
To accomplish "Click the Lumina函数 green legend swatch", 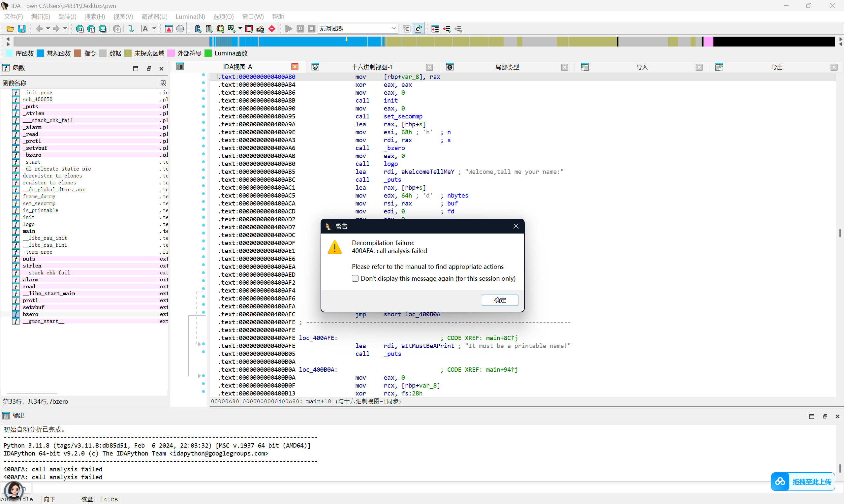I will (208, 53).
